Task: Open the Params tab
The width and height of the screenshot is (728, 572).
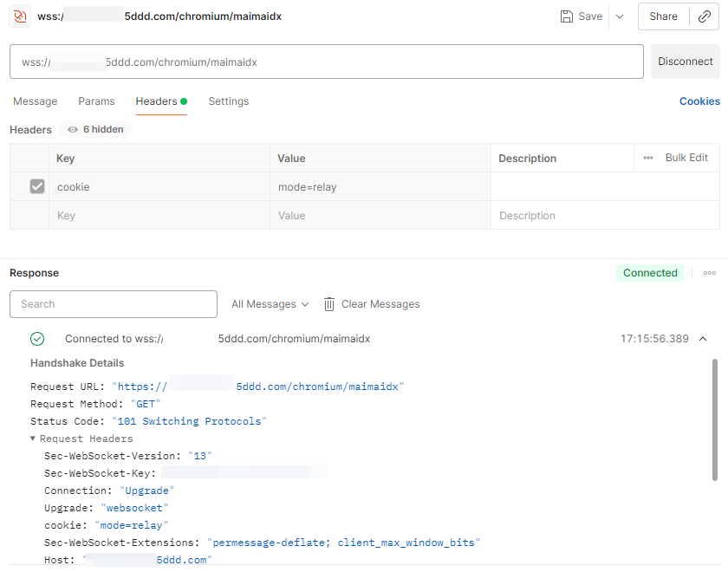Action: point(96,101)
